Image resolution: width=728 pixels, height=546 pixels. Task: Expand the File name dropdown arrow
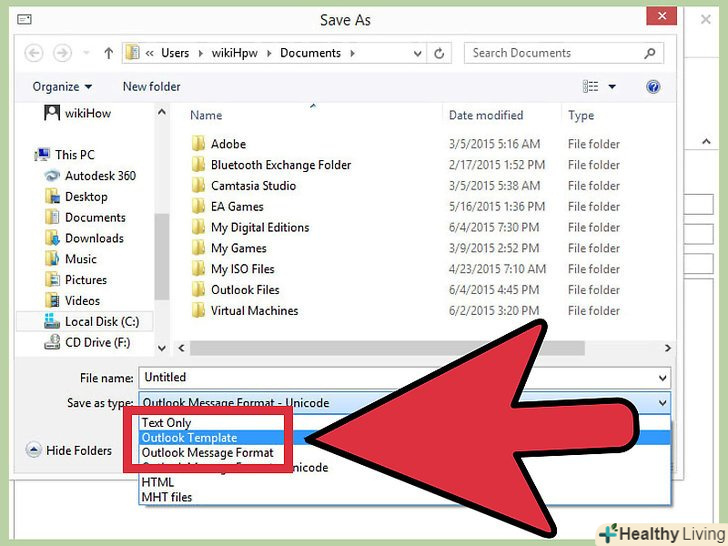pyautogui.click(x=663, y=378)
